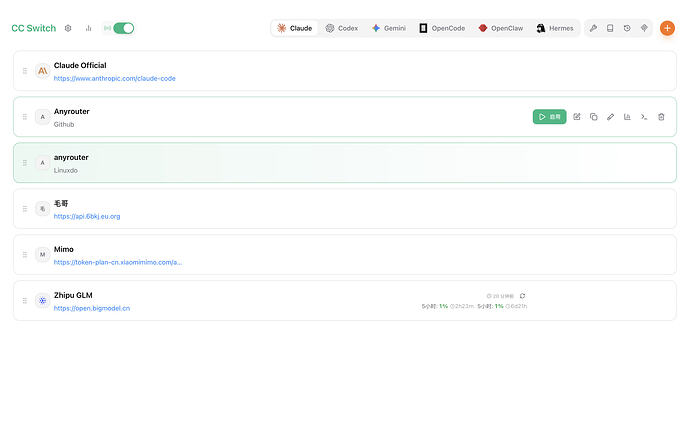Click the Github label under Anyrouter
Viewport: 690px width, 431px height.
pos(64,125)
